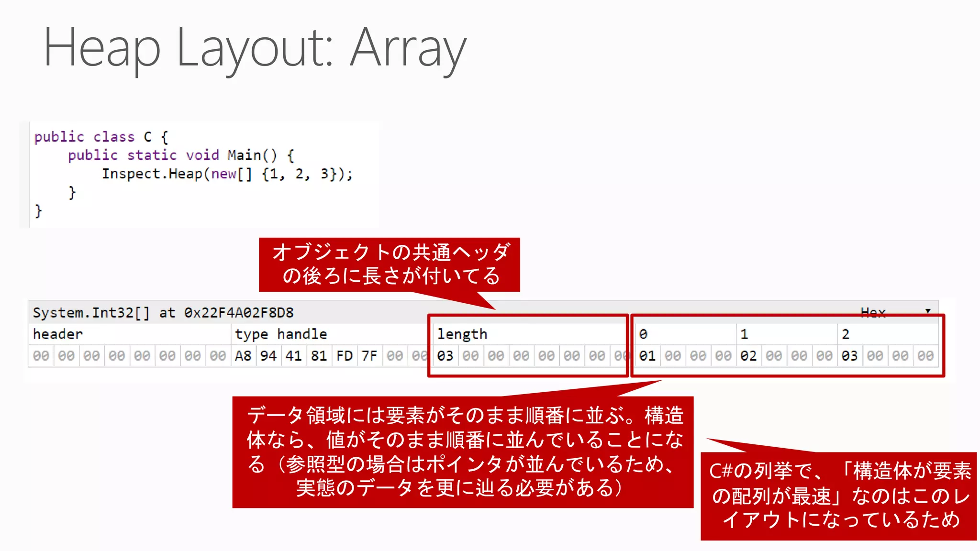Image resolution: width=980 pixels, height=551 pixels.
Task: Click the C# enumeration red callout
Action: point(838,496)
